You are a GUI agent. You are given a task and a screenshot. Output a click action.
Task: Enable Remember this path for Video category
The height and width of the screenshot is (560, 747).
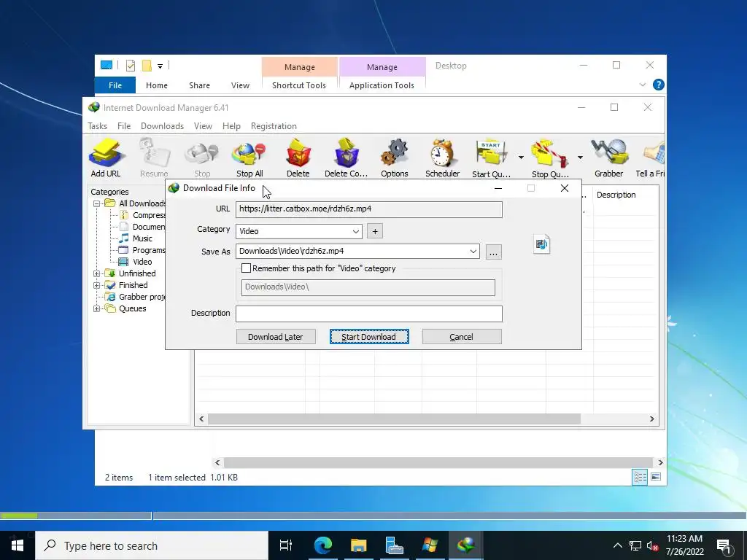(247, 268)
